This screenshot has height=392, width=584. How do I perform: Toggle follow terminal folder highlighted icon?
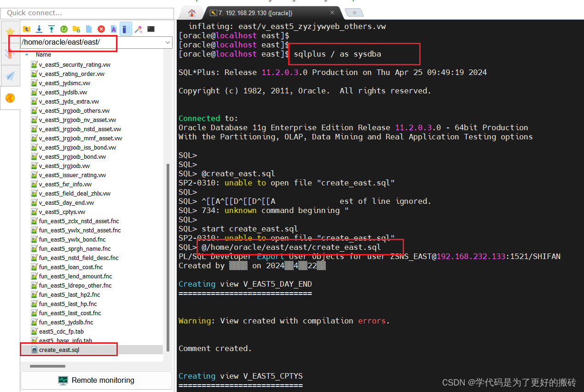click(126, 29)
